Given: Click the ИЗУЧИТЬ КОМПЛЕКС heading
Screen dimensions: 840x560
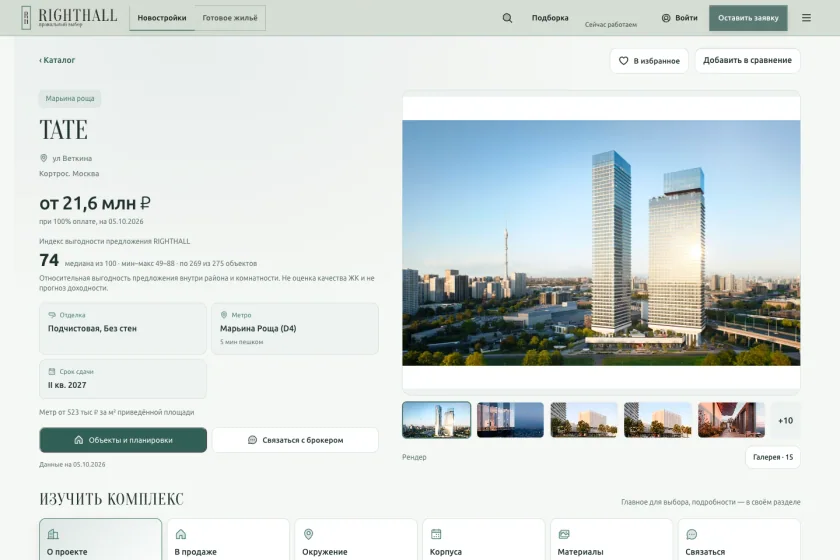Looking at the screenshot, I should (111, 499).
